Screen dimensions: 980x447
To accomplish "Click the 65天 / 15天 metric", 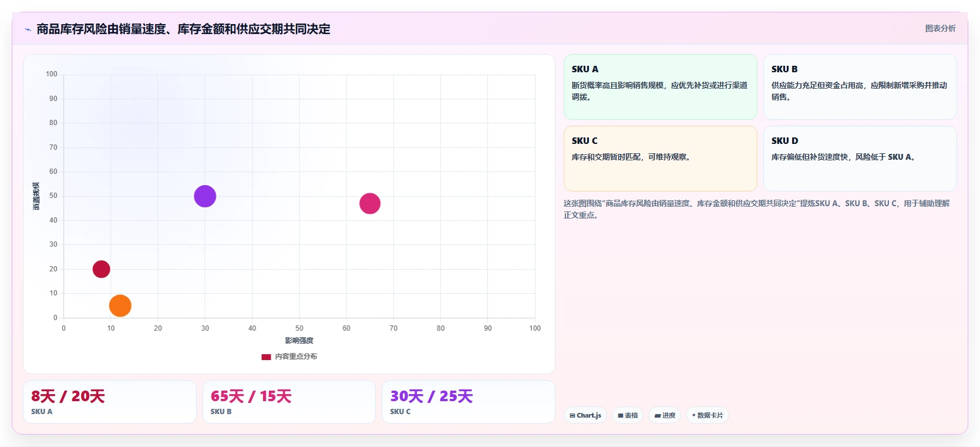I will tap(251, 396).
